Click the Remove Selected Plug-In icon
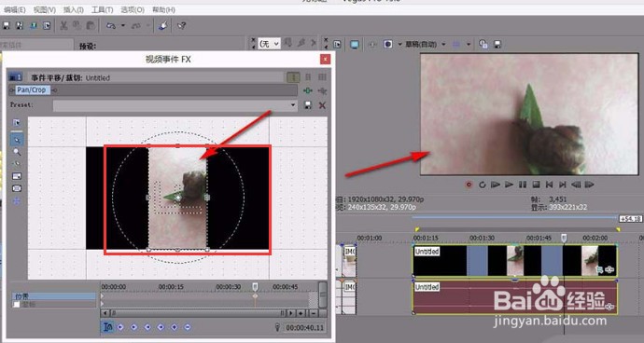The width and height of the screenshot is (644, 343). 322,90
